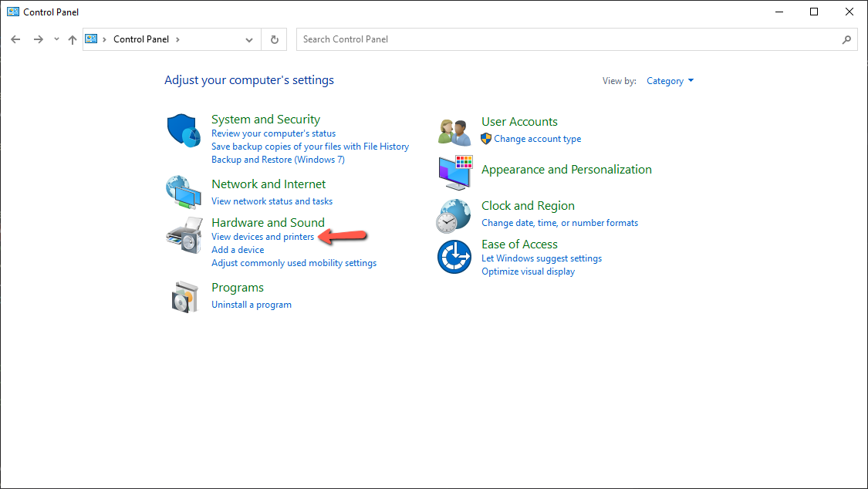Close the Control Panel window
The height and width of the screenshot is (489, 868).
849,12
